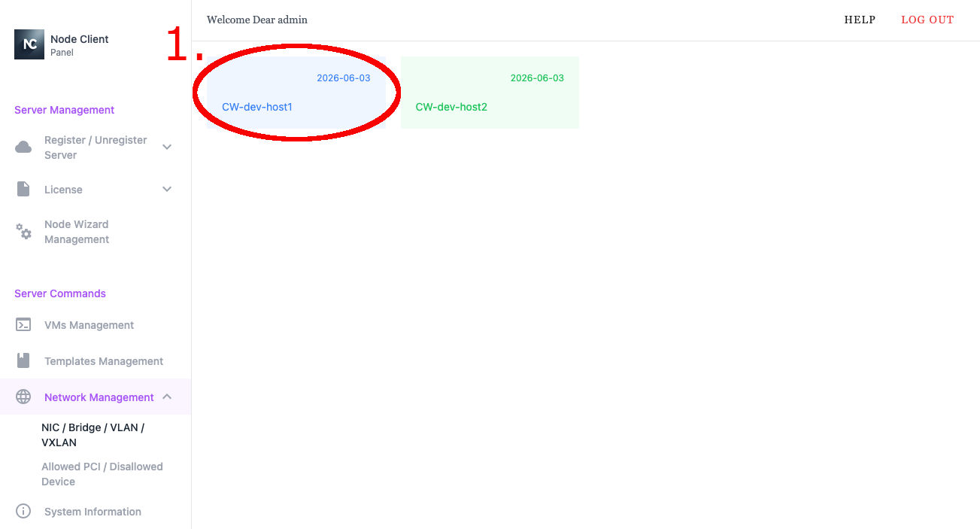Open the Node Wizard Management label
Viewport: 980px width, 529px height.
pos(77,232)
